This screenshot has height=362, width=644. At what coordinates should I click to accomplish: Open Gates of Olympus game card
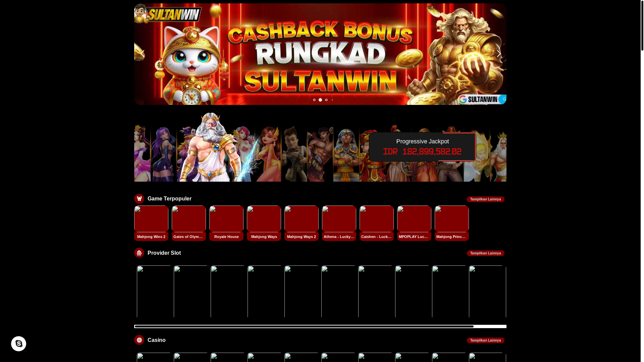click(189, 223)
